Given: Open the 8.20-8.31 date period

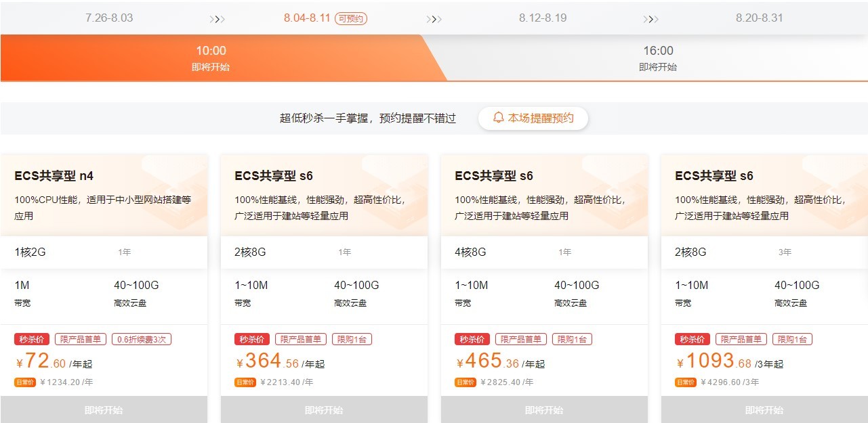Looking at the screenshot, I should (x=759, y=18).
